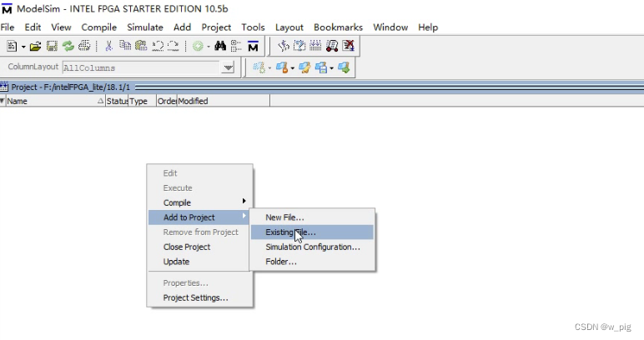Select Add to Project in context menu
This screenshot has height=340, width=644.
199,217
